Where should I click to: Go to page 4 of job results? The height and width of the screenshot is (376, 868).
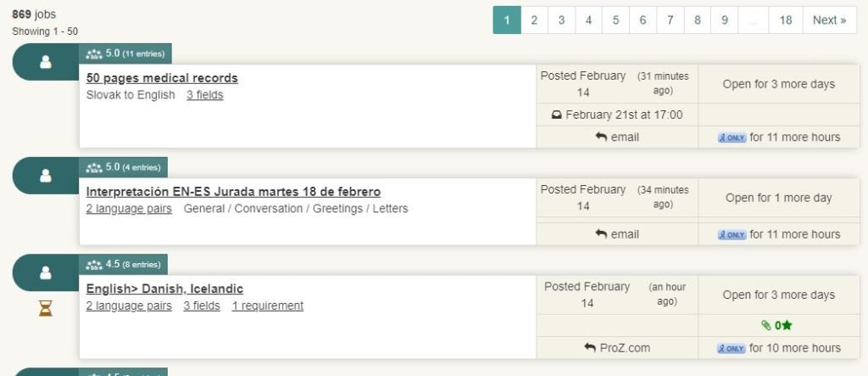[588, 20]
